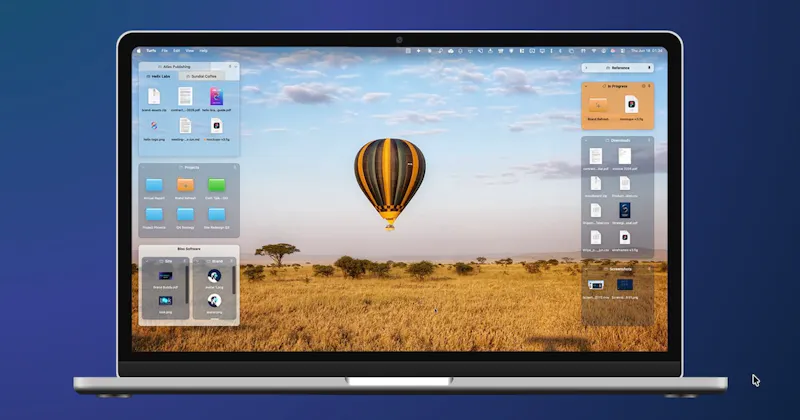Image resolution: width=800 pixels, height=420 pixels.
Task: Click the Projects fence title
Action: (192, 167)
